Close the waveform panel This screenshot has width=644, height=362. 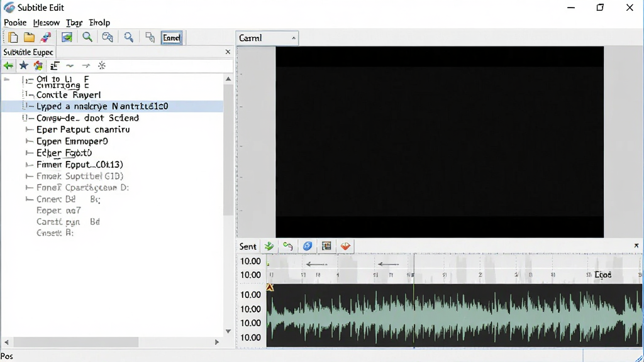(x=636, y=246)
